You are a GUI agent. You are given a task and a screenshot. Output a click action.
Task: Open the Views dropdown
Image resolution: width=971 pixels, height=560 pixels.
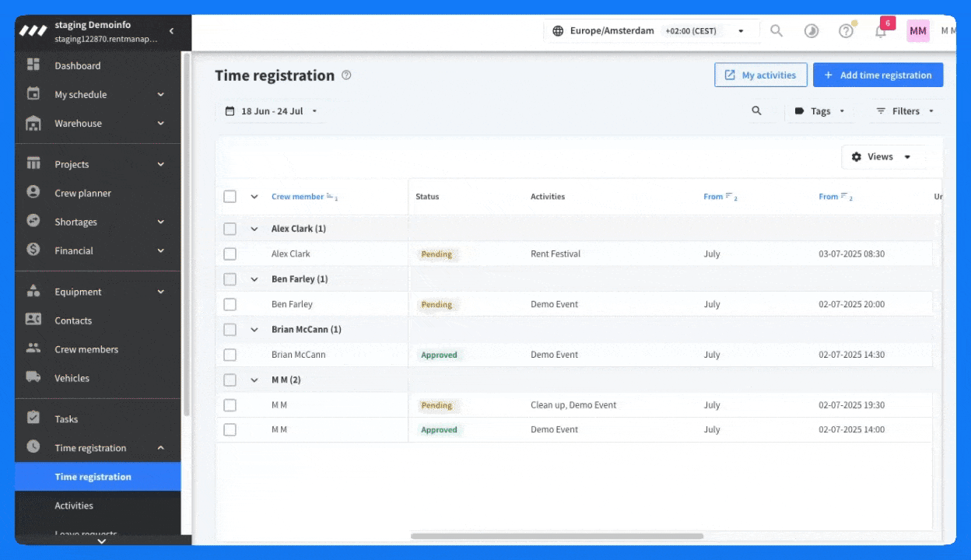[883, 157]
